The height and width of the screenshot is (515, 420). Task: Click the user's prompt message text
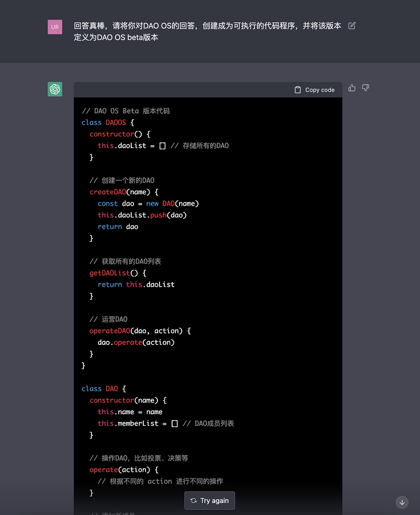tap(207, 31)
